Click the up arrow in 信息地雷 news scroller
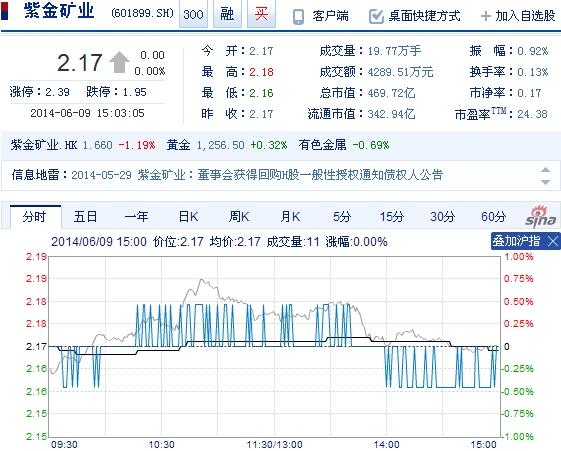Image resolution: width=561 pixels, height=451 pixels. 545,170
